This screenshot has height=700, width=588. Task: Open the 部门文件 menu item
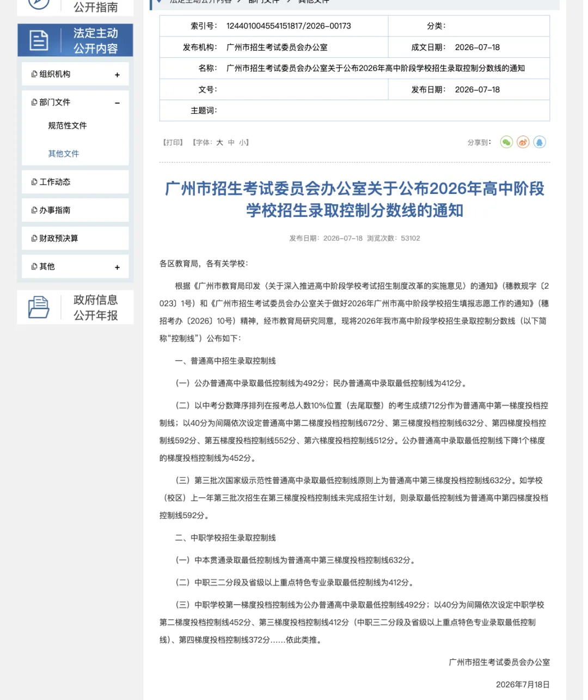(75, 102)
